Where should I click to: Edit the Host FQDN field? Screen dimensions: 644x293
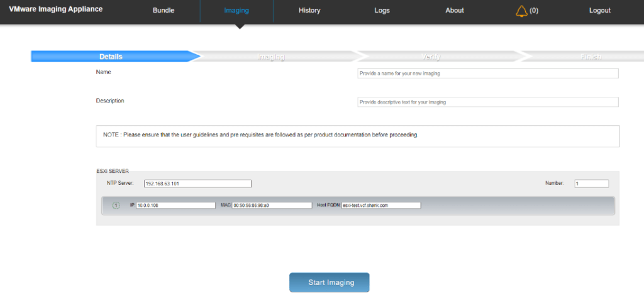click(381, 205)
